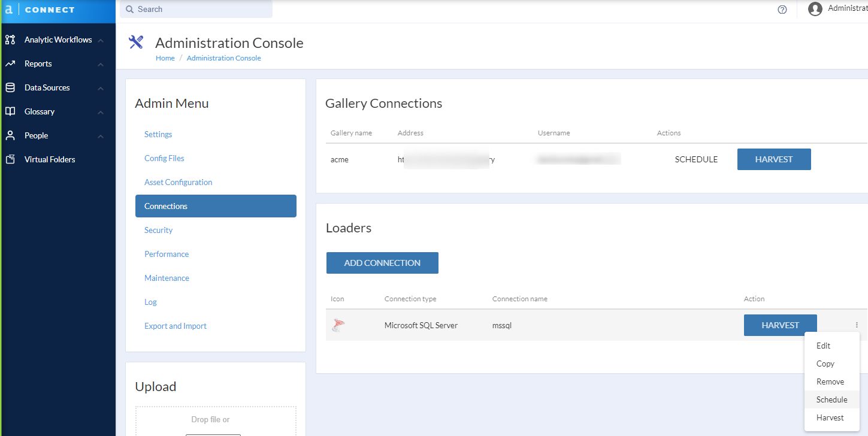Open the Export and Import admin page
Image resolution: width=868 pixels, height=436 pixels.
coord(175,325)
